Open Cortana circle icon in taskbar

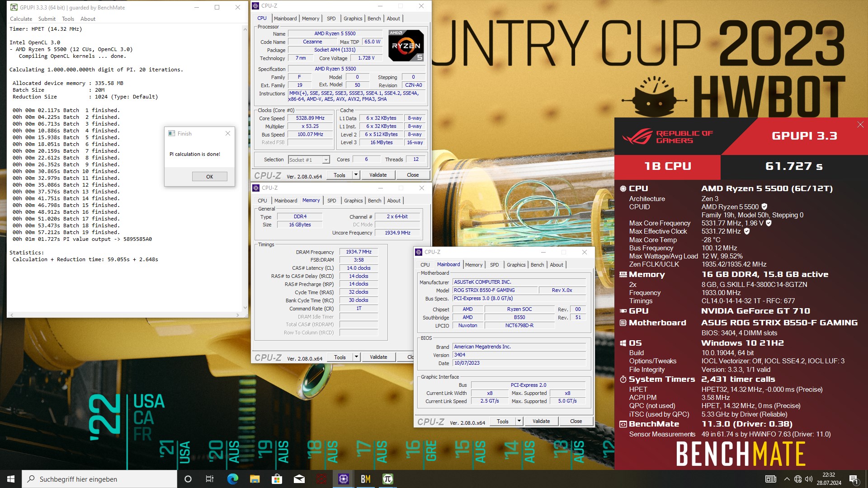click(x=188, y=479)
